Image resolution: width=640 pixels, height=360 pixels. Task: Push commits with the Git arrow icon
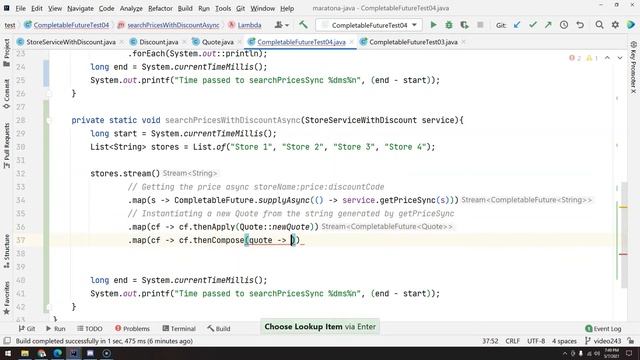(548, 25)
